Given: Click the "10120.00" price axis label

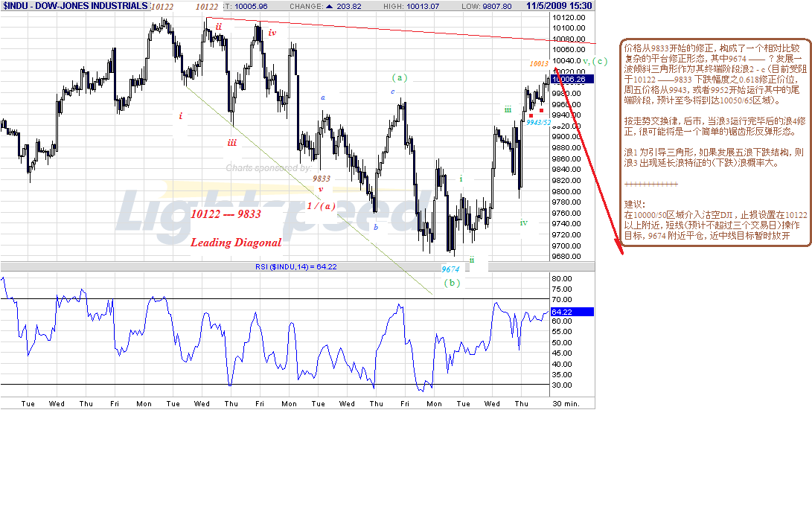Looking at the screenshot, I should tap(569, 18).
